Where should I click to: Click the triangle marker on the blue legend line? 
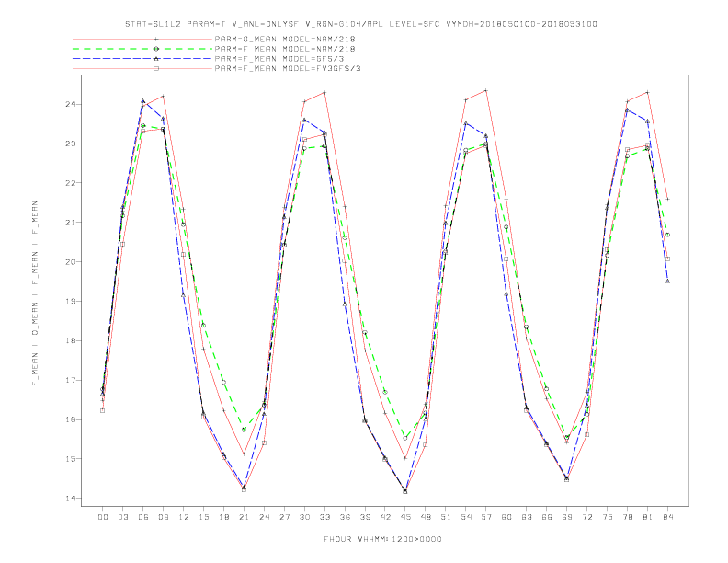(156, 59)
